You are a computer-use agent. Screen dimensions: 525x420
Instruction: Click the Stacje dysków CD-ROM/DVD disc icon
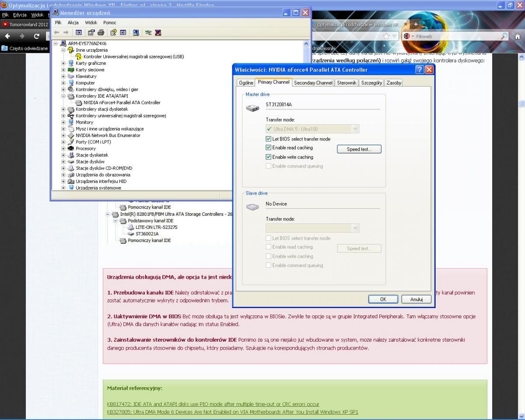click(x=71, y=168)
